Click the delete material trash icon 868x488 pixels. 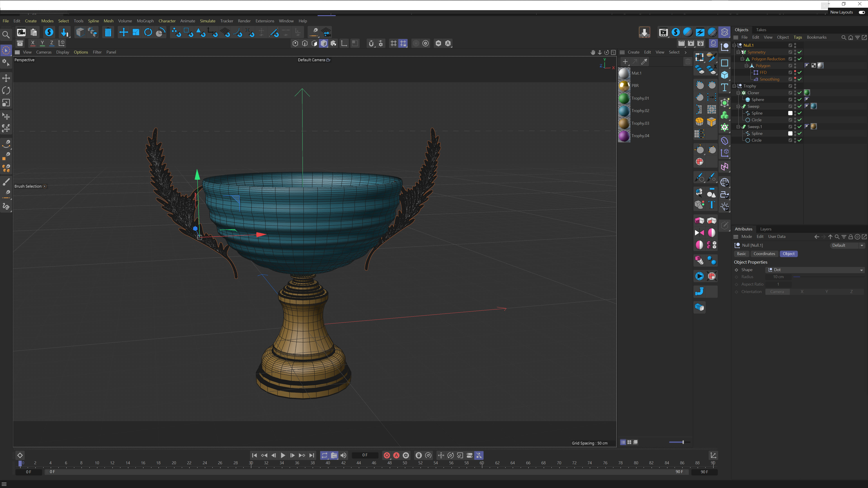(688, 62)
